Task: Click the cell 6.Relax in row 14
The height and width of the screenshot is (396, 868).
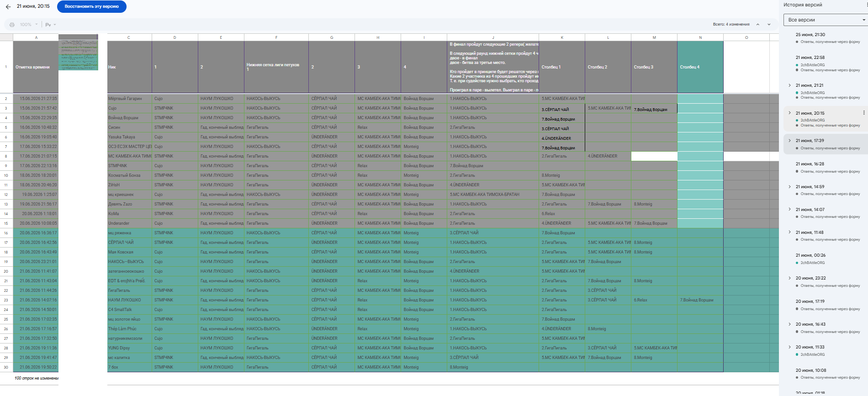Action: point(562,214)
